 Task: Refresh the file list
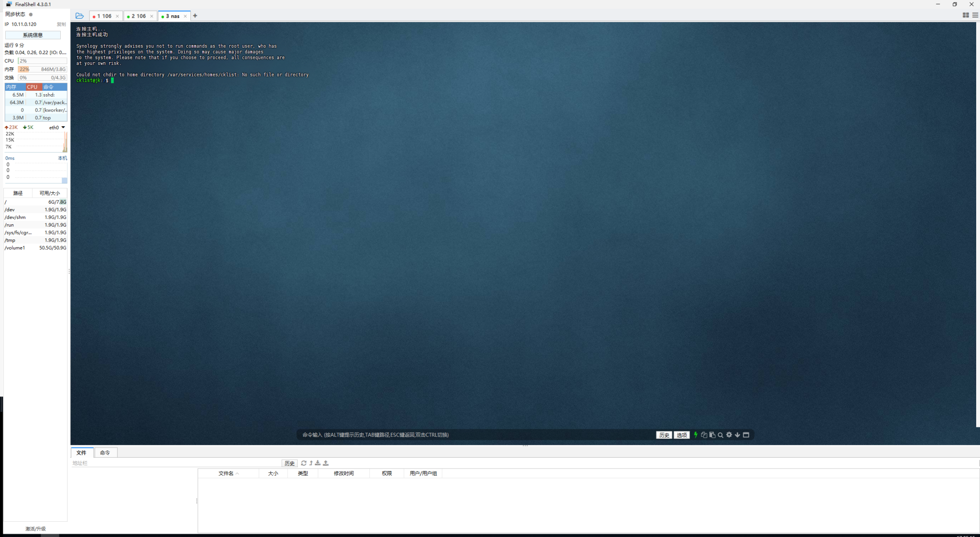click(x=303, y=463)
